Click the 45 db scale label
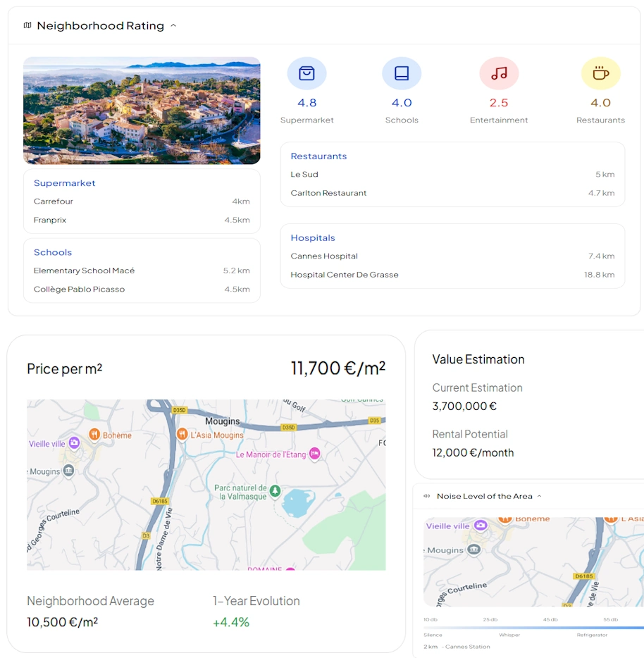Image resolution: width=644 pixels, height=658 pixels. click(x=550, y=619)
